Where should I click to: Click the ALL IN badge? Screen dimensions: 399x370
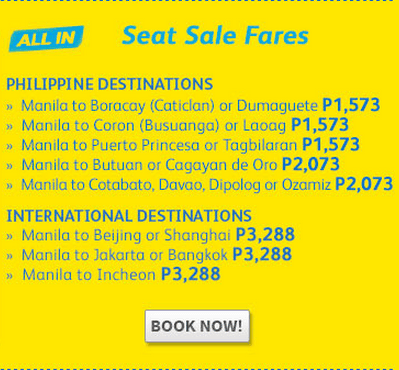coord(46,39)
